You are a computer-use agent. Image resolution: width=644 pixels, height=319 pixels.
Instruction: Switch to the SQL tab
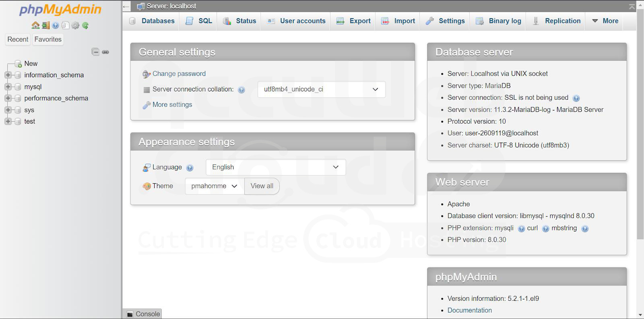(x=199, y=21)
